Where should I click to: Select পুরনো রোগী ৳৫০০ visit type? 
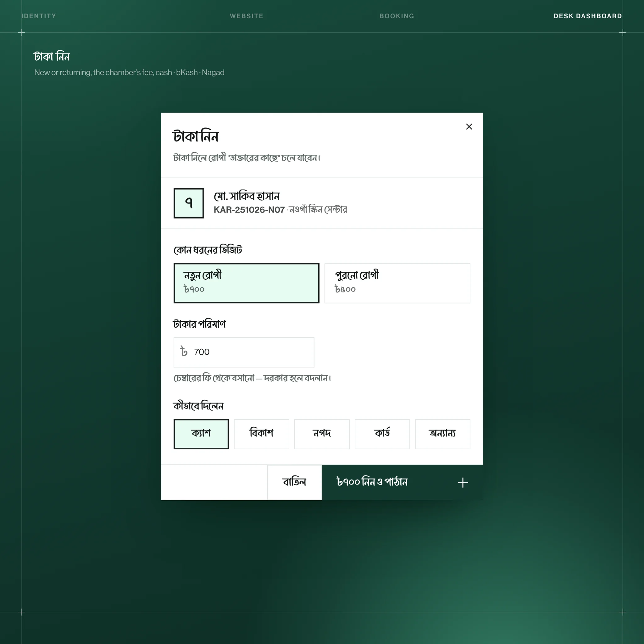397,283
